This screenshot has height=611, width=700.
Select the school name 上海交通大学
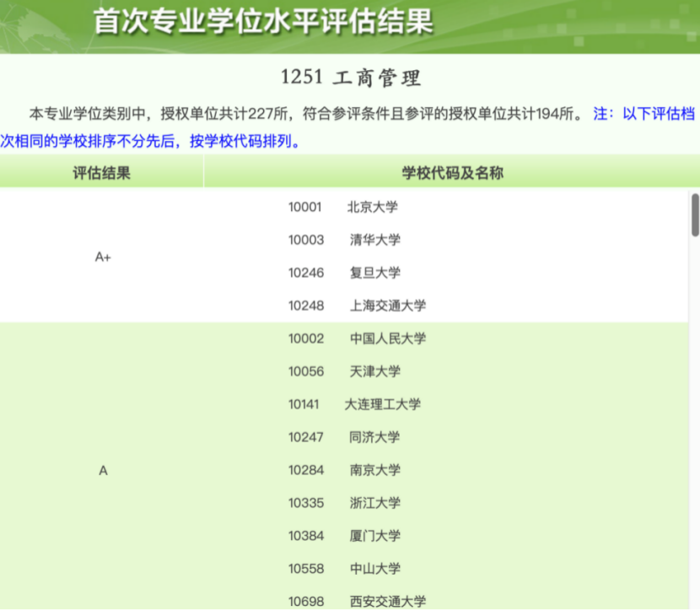(387, 306)
